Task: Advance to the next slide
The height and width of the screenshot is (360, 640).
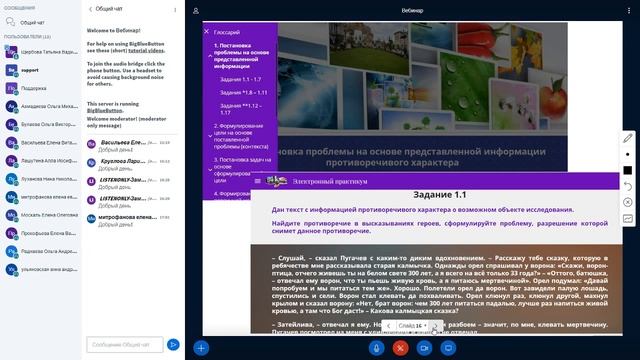Action: [436, 325]
